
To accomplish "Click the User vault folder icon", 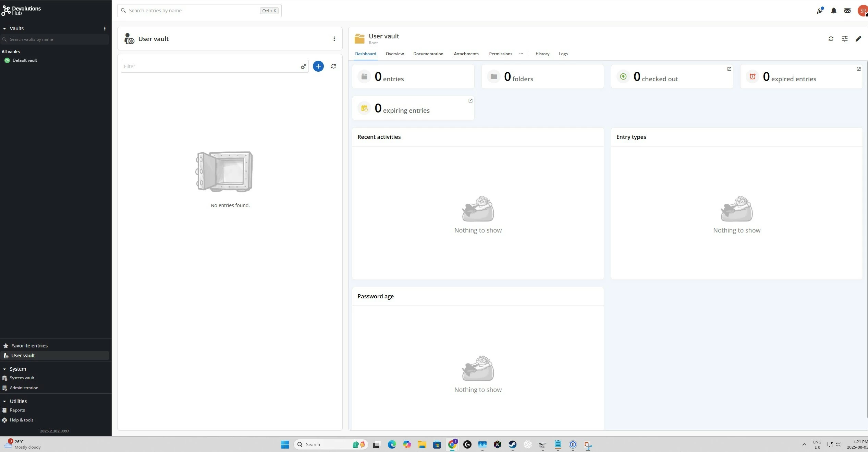I will (359, 39).
